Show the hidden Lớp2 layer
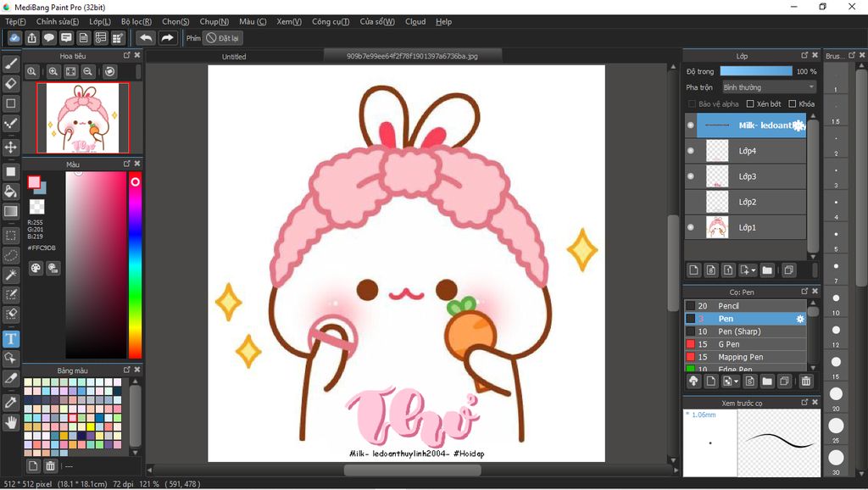Viewport: 868px width, 490px height. [690, 202]
